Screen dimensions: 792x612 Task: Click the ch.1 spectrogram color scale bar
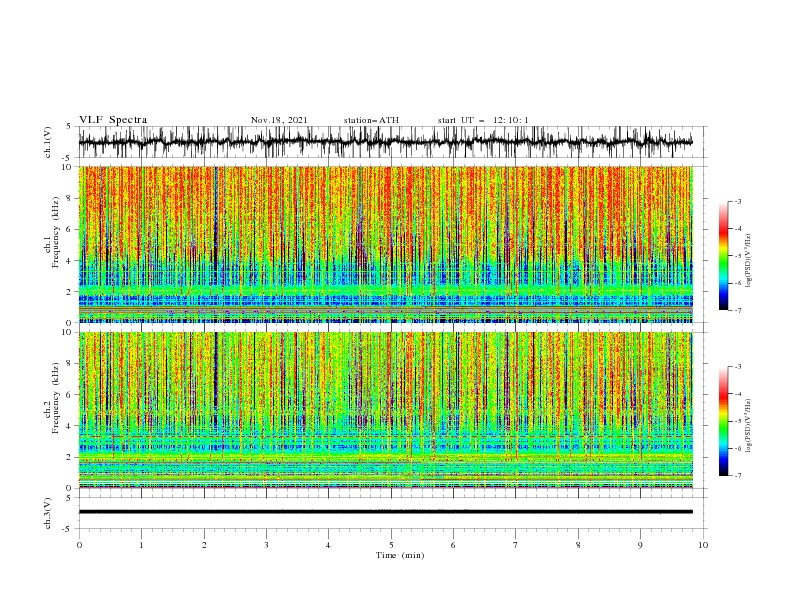point(723,256)
